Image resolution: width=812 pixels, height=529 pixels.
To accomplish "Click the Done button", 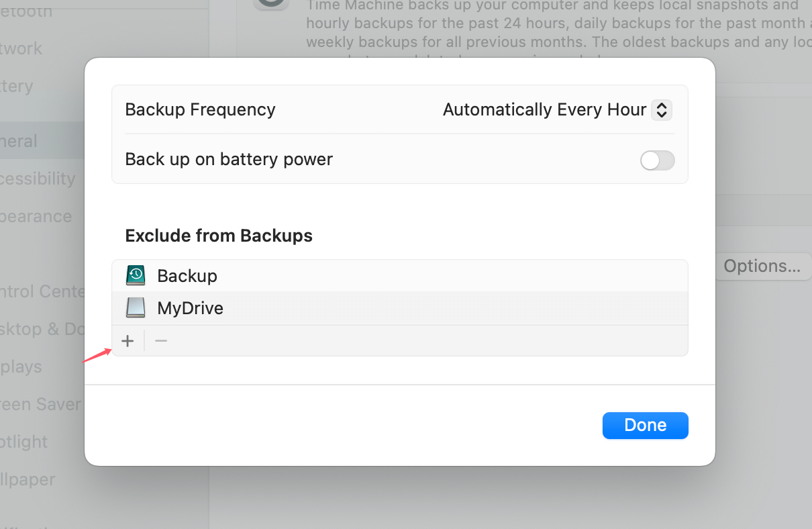I will click(645, 425).
